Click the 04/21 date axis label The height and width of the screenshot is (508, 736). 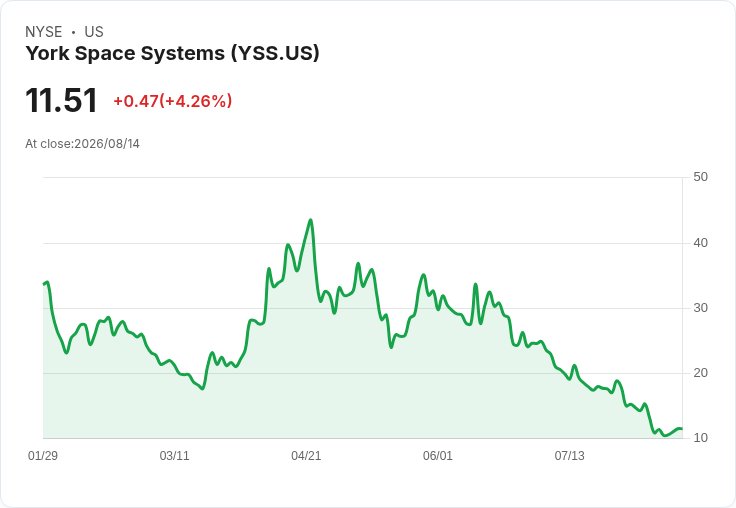pyautogui.click(x=306, y=455)
